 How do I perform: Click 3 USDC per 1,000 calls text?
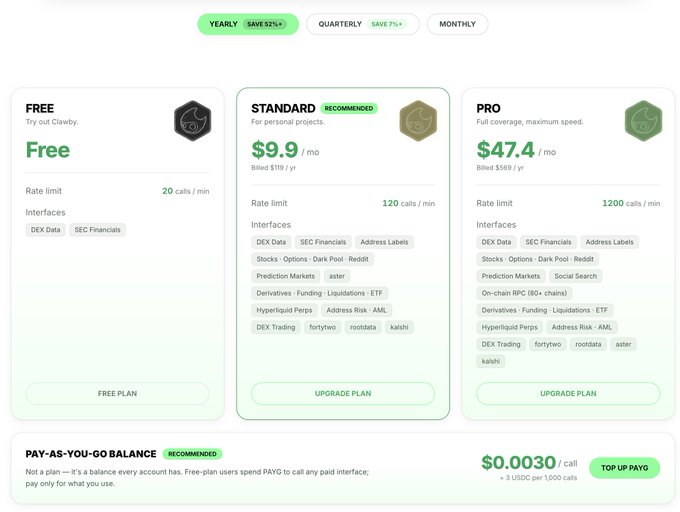point(538,478)
